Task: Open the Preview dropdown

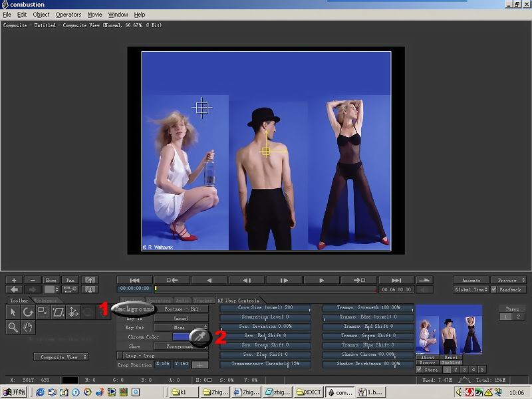Action: [x=509, y=280]
